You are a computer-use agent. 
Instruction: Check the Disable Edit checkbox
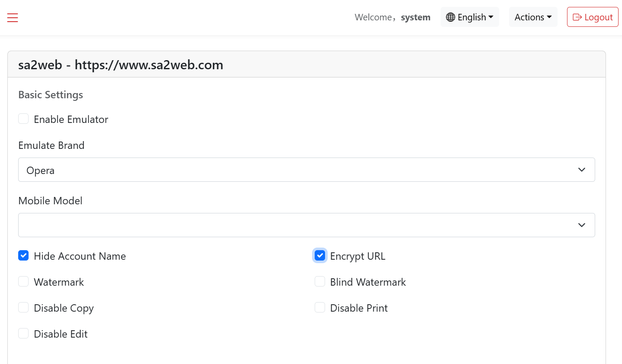(23, 333)
